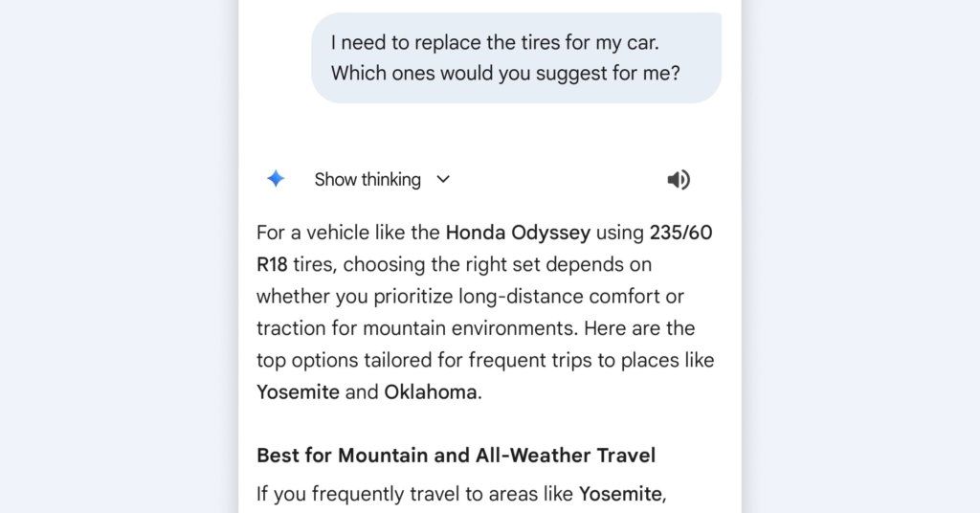Click "I need to replace the tires" line
The width and height of the screenshot is (980, 513).
[497, 43]
